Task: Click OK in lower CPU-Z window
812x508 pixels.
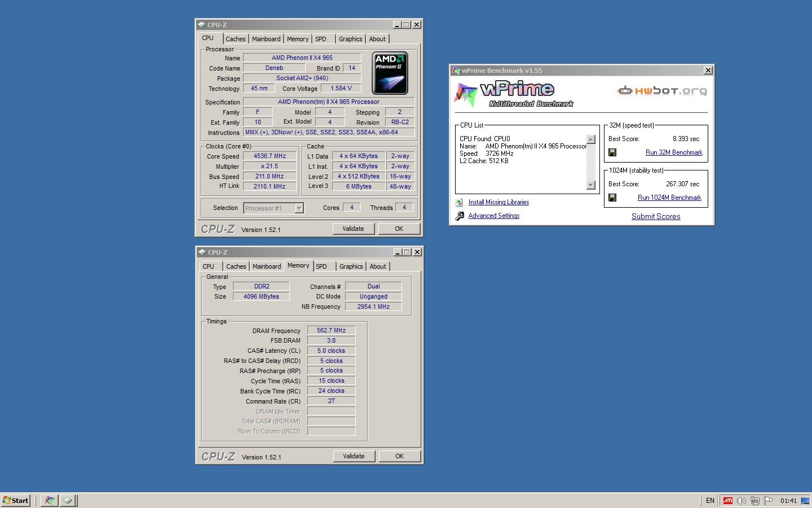Action: [x=399, y=456]
